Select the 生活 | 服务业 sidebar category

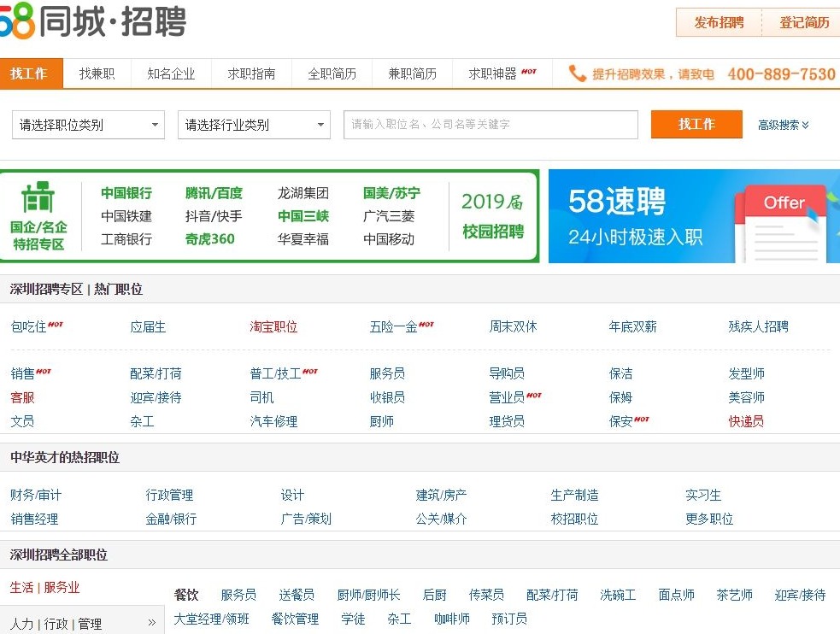point(45,587)
